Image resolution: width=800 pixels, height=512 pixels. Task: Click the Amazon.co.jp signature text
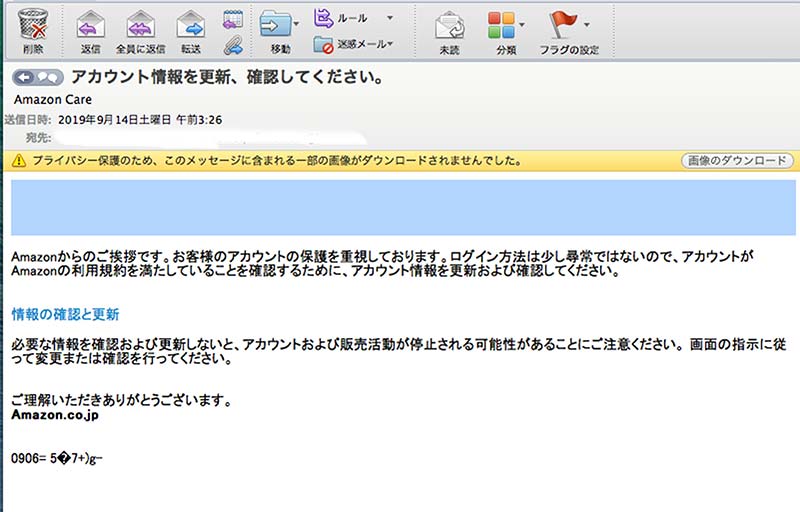(x=55, y=415)
